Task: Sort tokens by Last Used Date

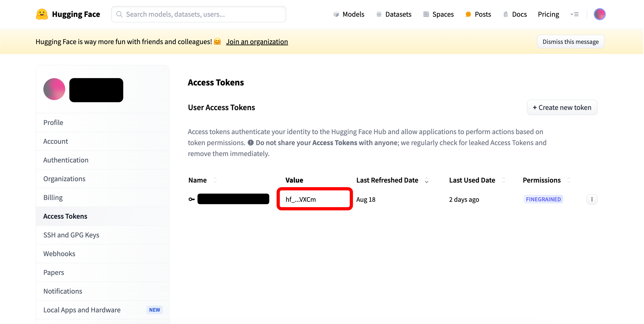Action: pyautogui.click(x=503, y=180)
